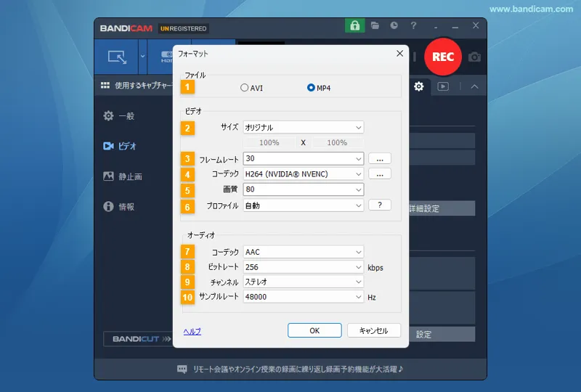The width and height of the screenshot is (581, 392).
Task: Click the BANDICUT button
Action: [x=139, y=339]
